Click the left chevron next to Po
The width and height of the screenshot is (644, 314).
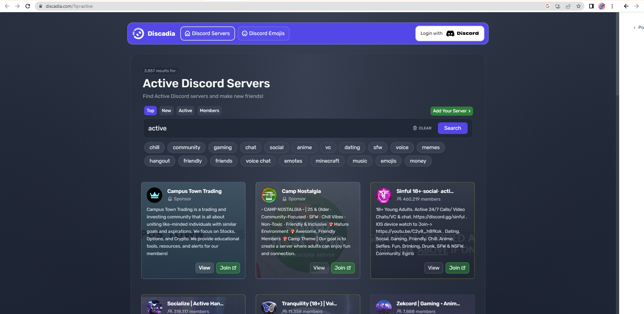coord(635,28)
